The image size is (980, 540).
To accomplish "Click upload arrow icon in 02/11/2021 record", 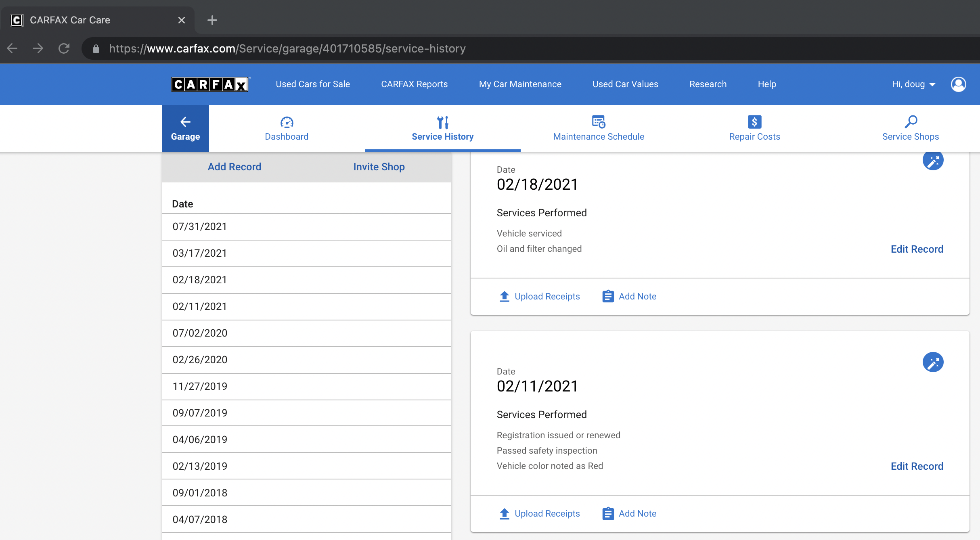I will (505, 513).
